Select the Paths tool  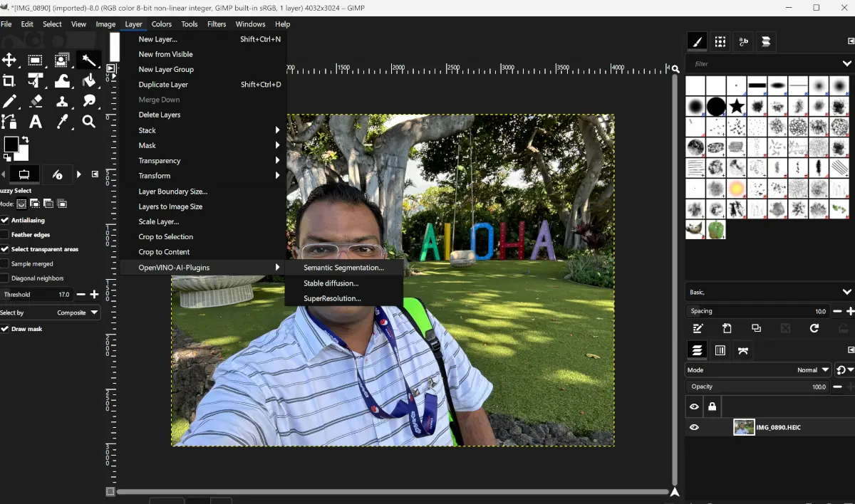tap(9, 122)
